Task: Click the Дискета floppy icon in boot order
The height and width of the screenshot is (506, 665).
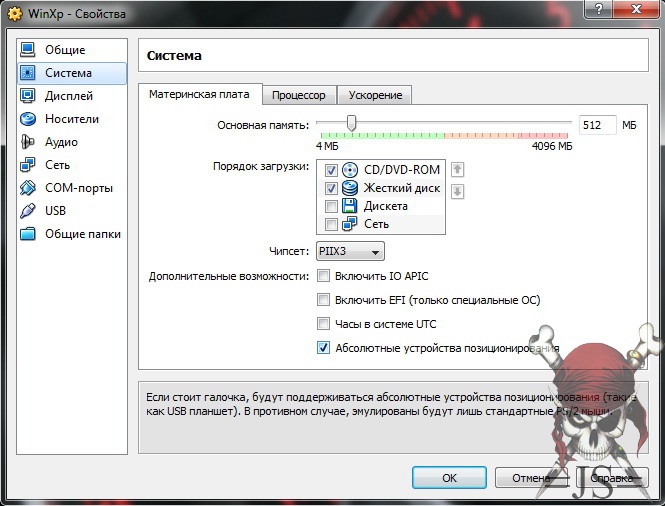Action: click(350, 206)
